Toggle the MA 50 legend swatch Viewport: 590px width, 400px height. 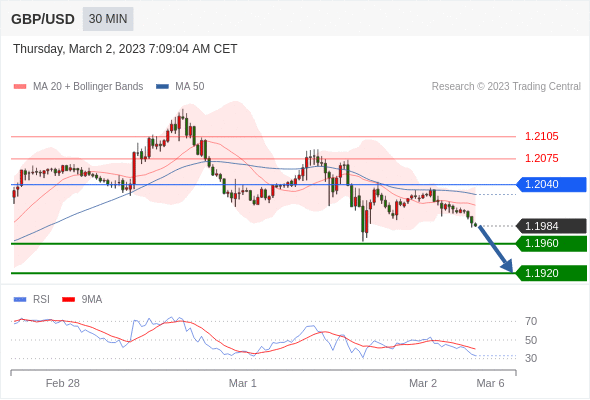[x=162, y=87]
